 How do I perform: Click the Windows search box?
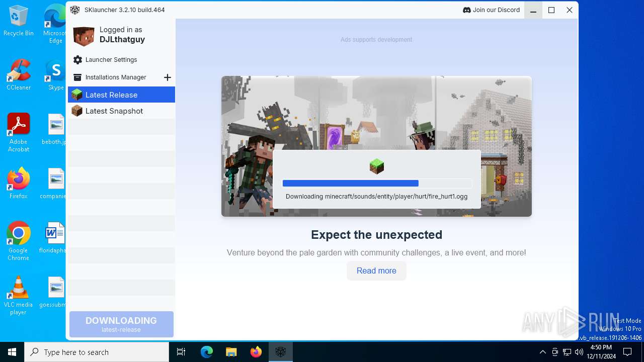(97, 352)
